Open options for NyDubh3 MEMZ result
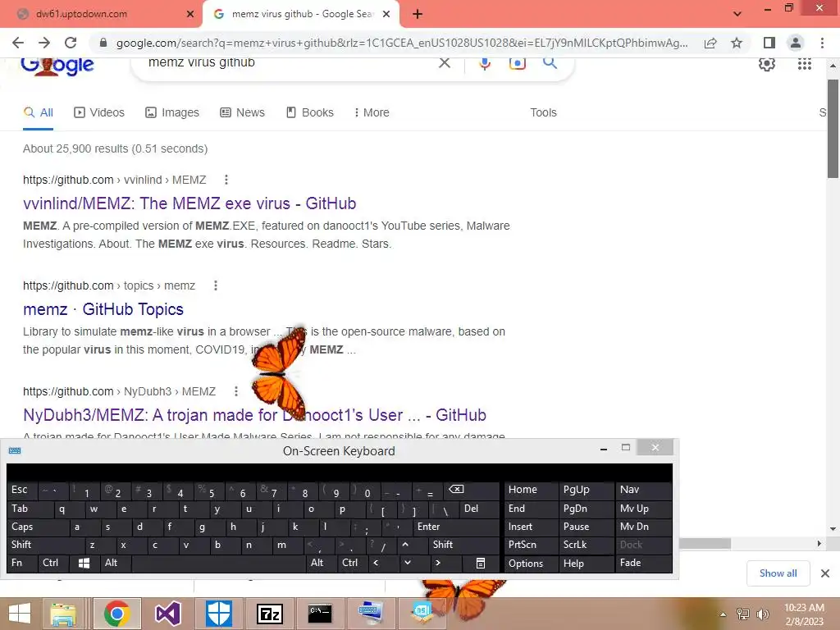Viewport: 840px width, 630px height. pos(235,391)
